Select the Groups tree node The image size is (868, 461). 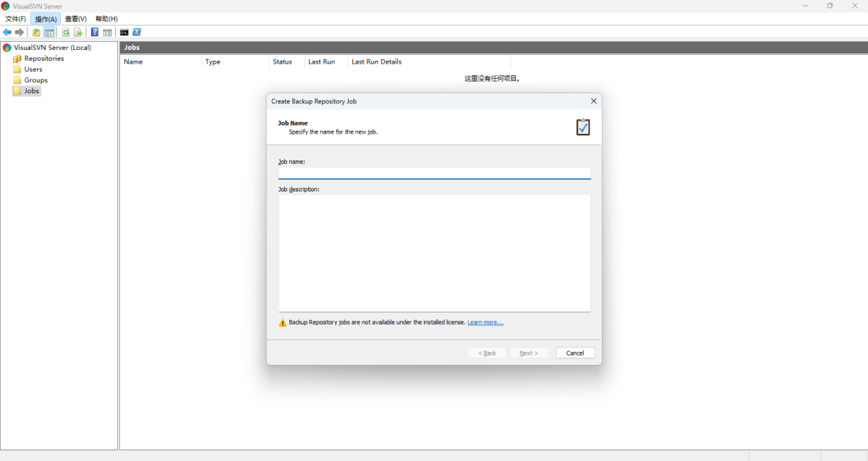[x=35, y=80]
